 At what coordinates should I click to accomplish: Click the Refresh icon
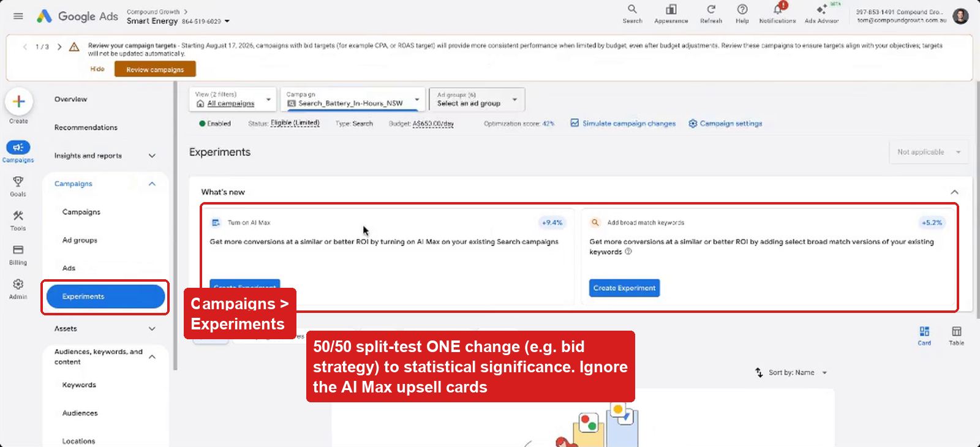(711, 13)
